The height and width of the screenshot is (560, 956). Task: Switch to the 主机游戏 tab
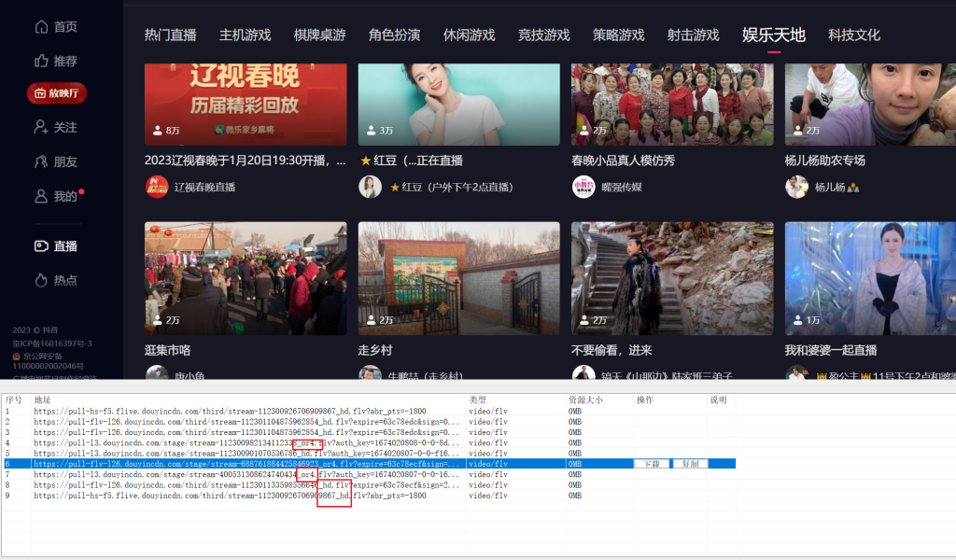click(x=246, y=35)
